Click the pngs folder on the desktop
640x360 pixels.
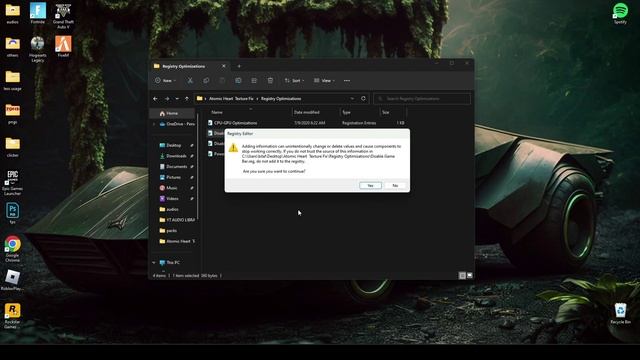click(13, 113)
